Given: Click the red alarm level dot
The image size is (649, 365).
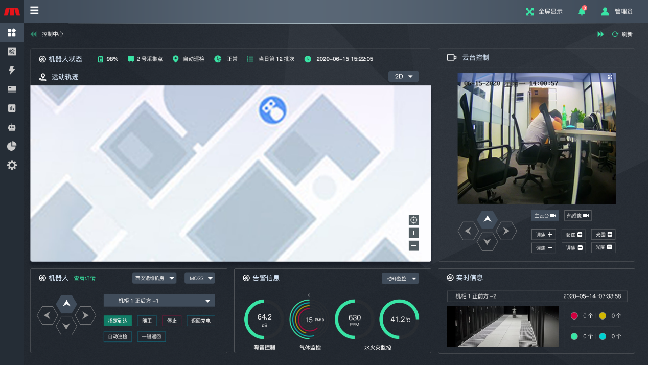Looking at the screenshot, I should (x=574, y=316).
